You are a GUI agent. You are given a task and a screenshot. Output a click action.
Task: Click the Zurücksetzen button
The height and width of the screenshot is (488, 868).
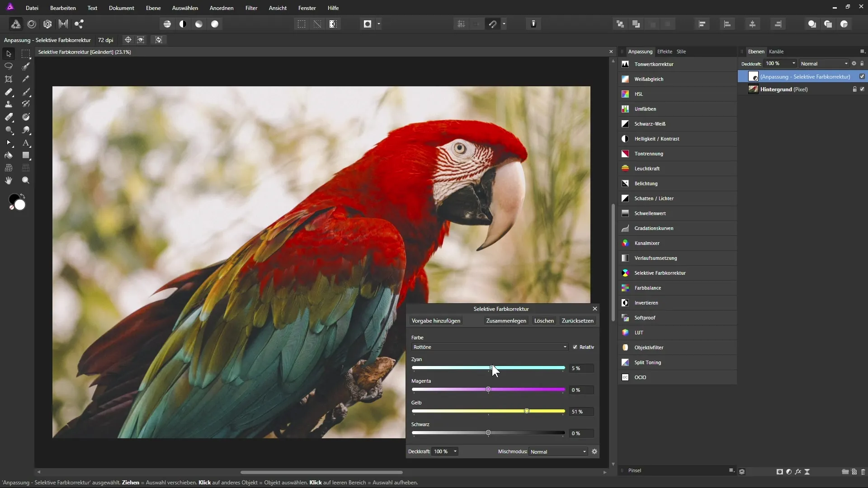577,321
